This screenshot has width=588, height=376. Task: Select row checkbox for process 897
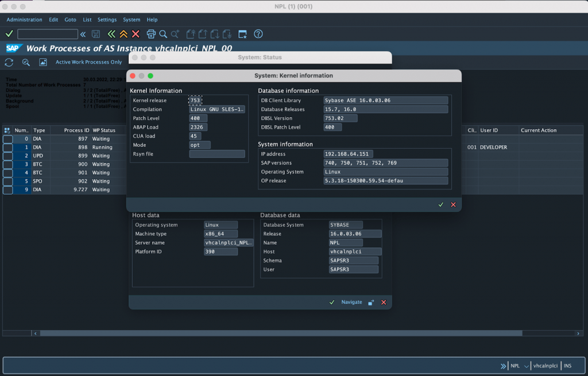[x=8, y=139]
